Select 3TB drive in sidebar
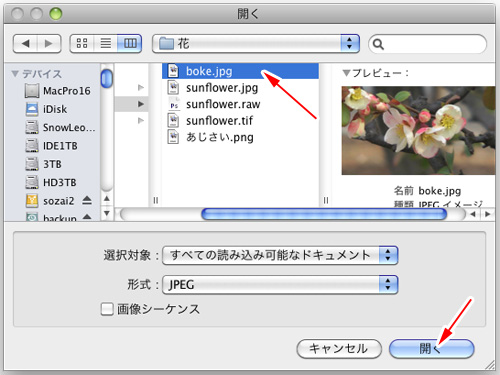This screenshot has width=500, height=375. pyautogui.click(x=43, y=164)
